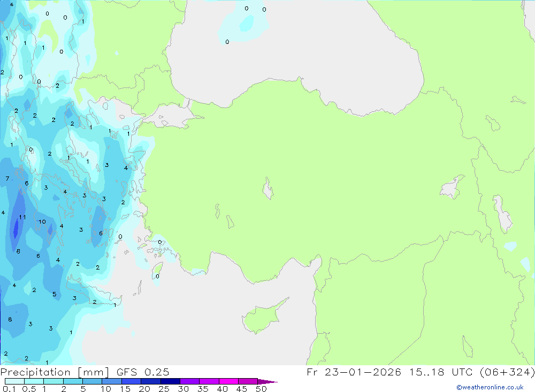Click the 0.1–0.5 mm lightest cyan legend swatch
The image size is (535, 392).
click(14, 381)
